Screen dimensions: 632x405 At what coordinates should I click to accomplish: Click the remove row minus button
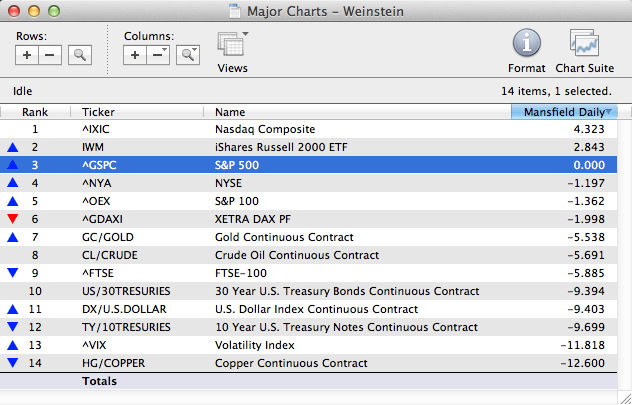[x=50, y=55]
